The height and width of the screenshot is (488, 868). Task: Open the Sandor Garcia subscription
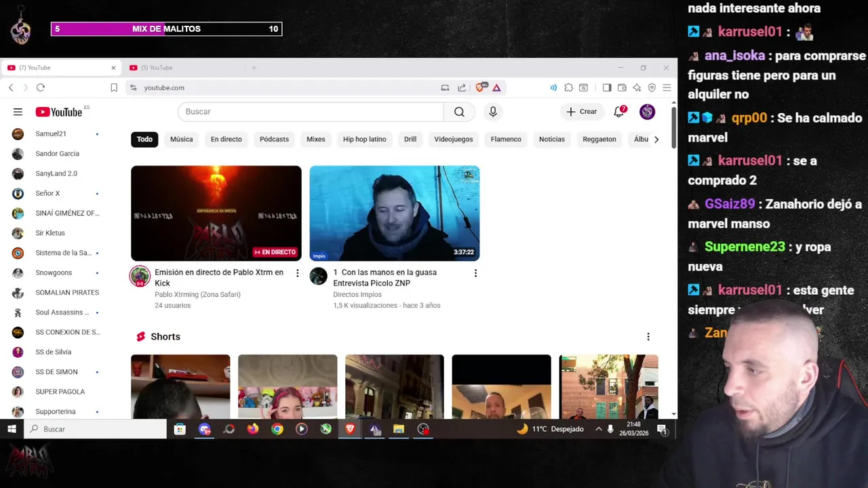pyautogui.click(x=57, y=154)
